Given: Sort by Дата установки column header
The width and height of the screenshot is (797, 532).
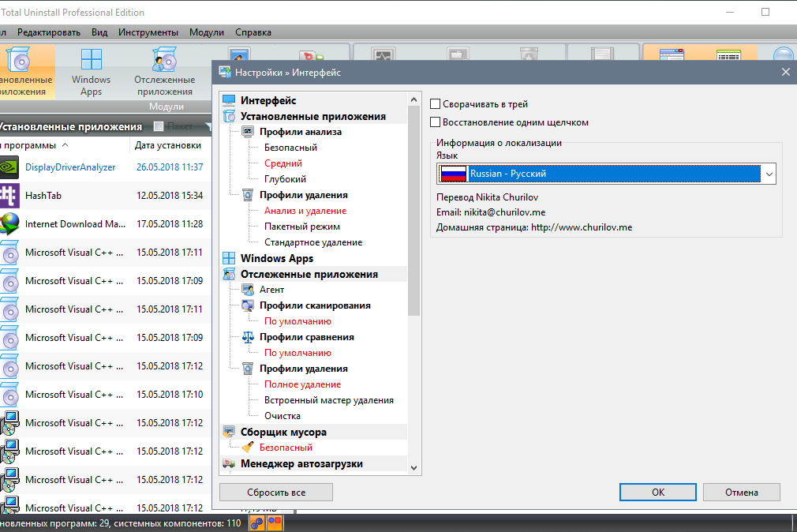Looking at the screenshot, I should (168, 145).
